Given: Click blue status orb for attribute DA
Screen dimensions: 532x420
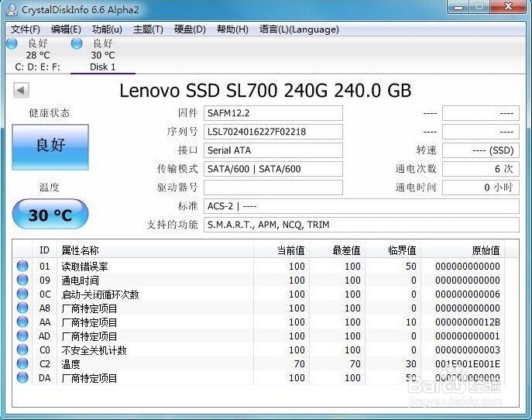Looking at the screenshot, I should pyautogui.click(x=22, y=377).
